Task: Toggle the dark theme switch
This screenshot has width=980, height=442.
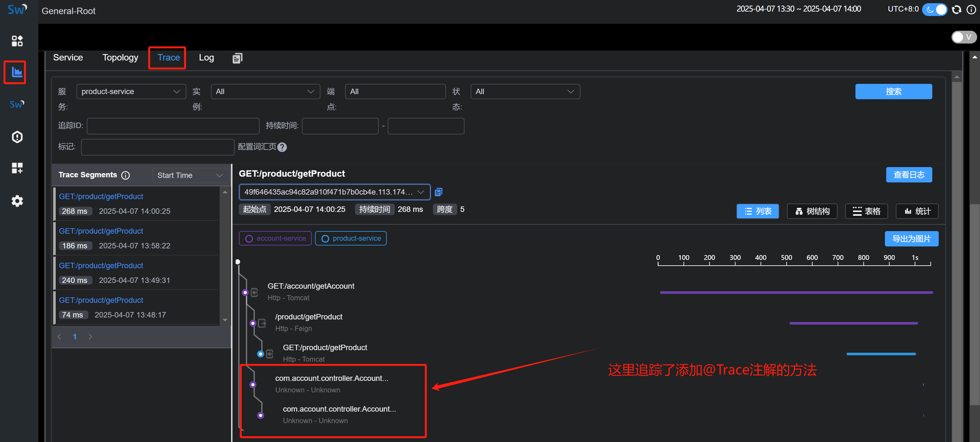Action: click(934, 10)
